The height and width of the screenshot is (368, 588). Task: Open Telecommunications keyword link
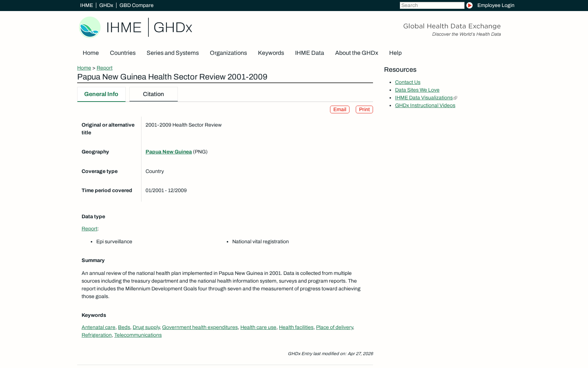pyautogui.click(x=138, y=335)
